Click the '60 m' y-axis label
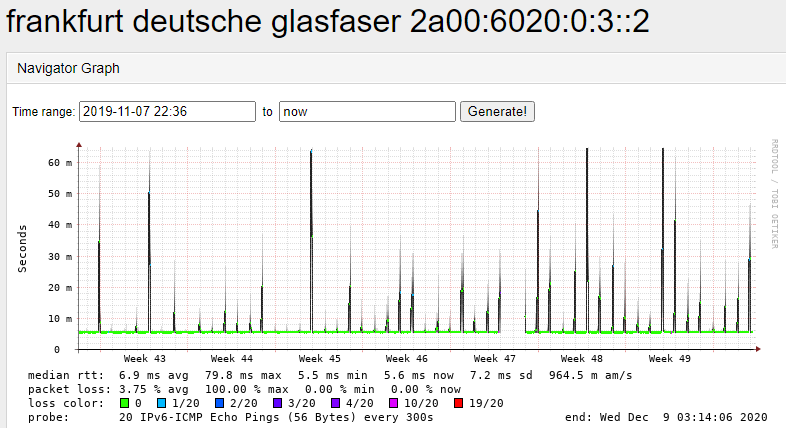Viewport: 786px width, 428px height. coord(60,163)
